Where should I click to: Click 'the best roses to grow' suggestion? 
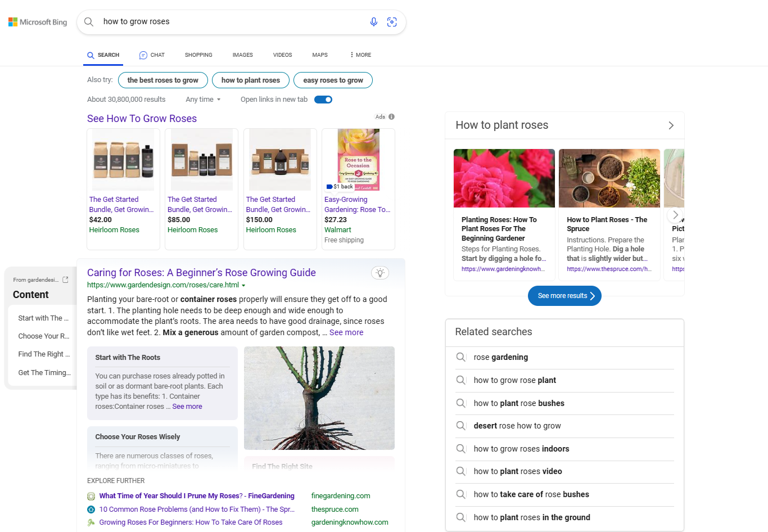pyautogui.click(x=163, y=80)
